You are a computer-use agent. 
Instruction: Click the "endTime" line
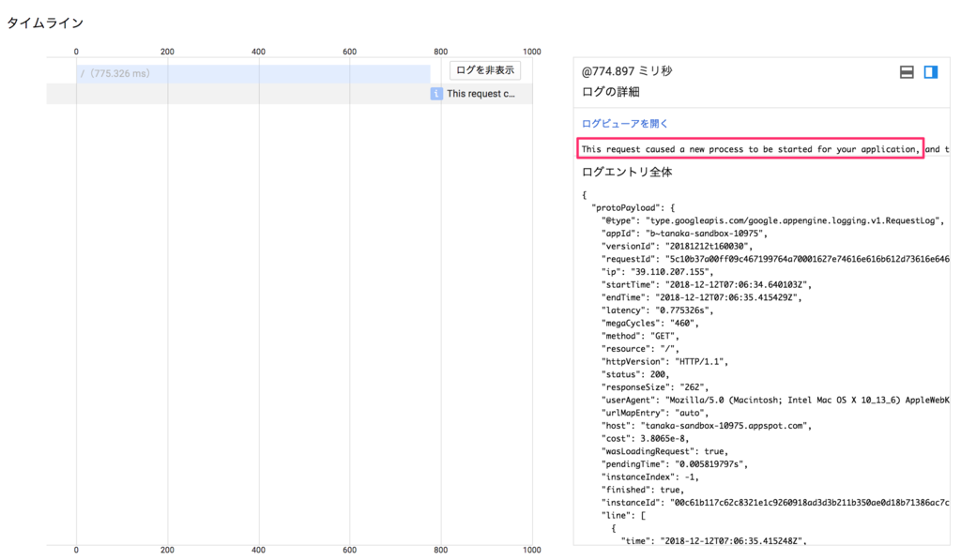pyautogui.click(x=701, y=297)
